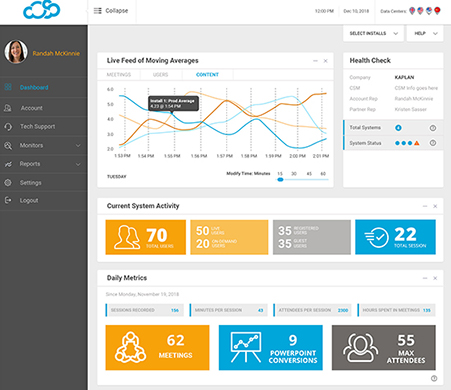Viewport: 451px width, 390px height.
Task: Click Randah McKinnie user name link
Action: [x=56, y=53]
